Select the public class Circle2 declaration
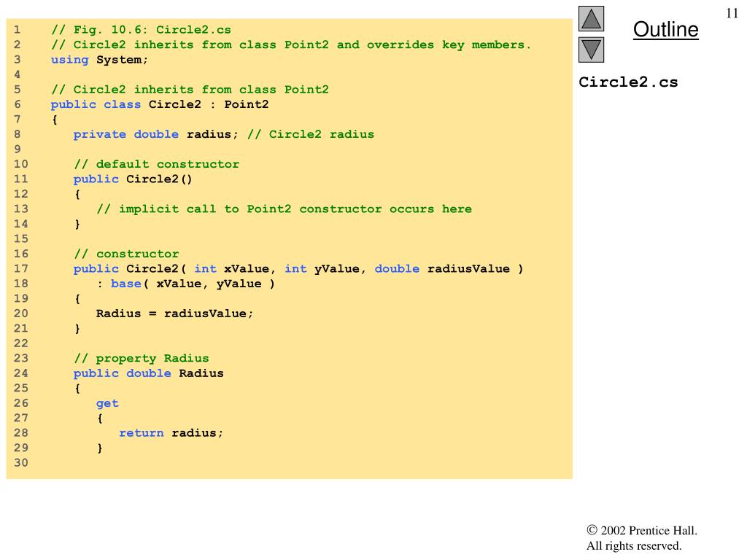 (160, 104)
